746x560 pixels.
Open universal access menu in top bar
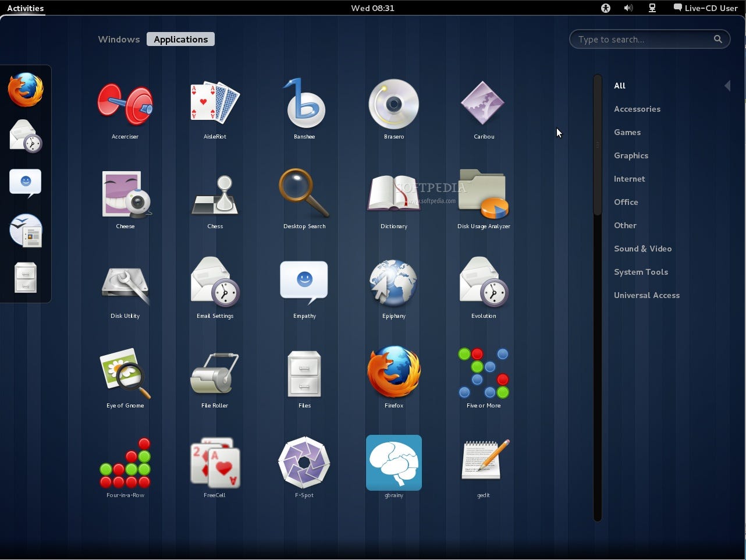click(605, 8)
